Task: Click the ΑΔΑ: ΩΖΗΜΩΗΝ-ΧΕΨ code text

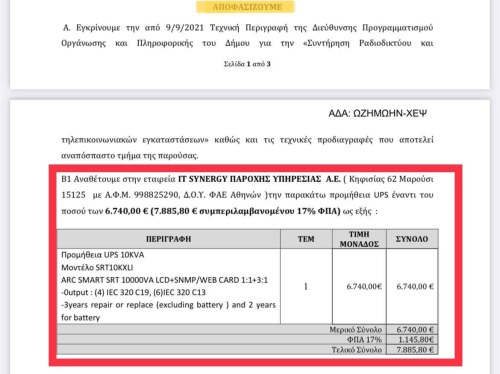Action: pos(377,114)
